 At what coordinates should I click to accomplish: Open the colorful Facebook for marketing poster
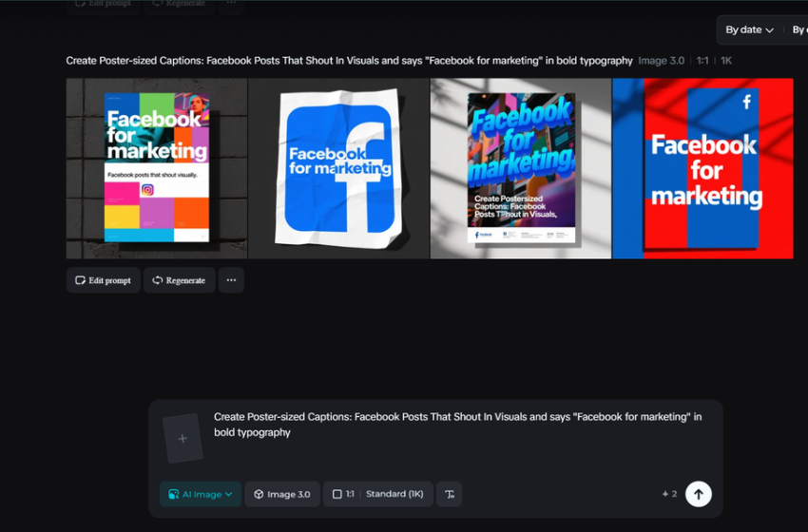[x=157, y=168]
